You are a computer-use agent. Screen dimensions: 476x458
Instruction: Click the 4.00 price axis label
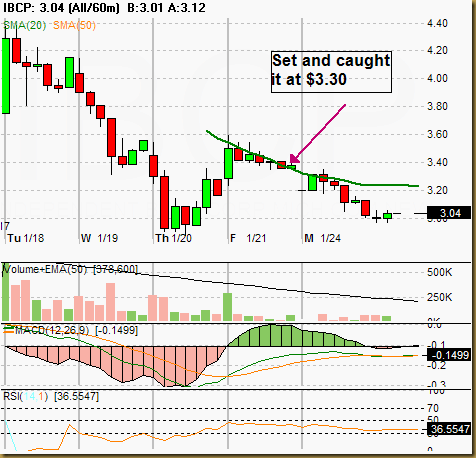point(437,78)
